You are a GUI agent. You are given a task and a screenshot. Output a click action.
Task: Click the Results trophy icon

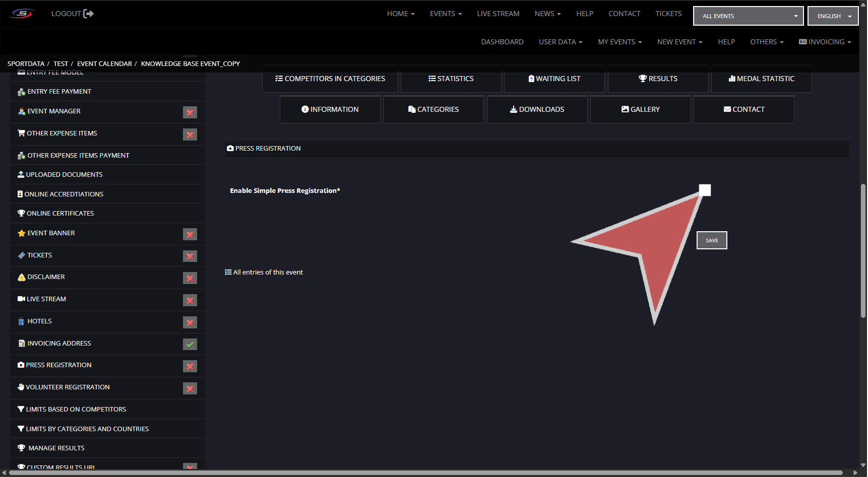click(x=642, y=79)
